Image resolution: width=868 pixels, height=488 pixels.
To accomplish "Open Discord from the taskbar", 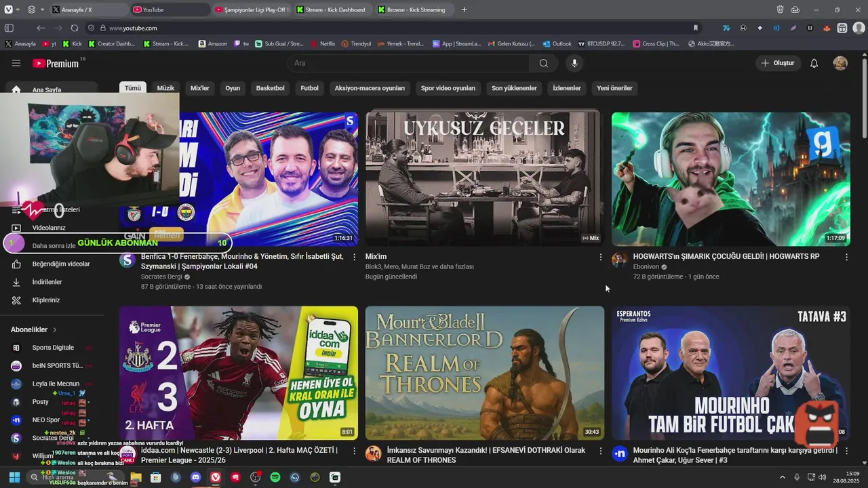I will tap(196, 477).
